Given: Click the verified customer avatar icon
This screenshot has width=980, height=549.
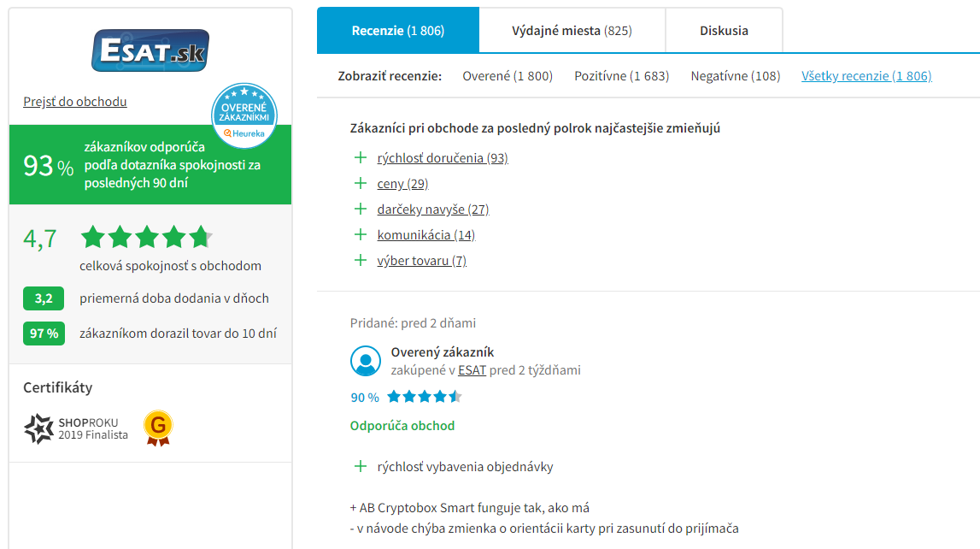Looking at the screenshot, I should click(366, 361).
